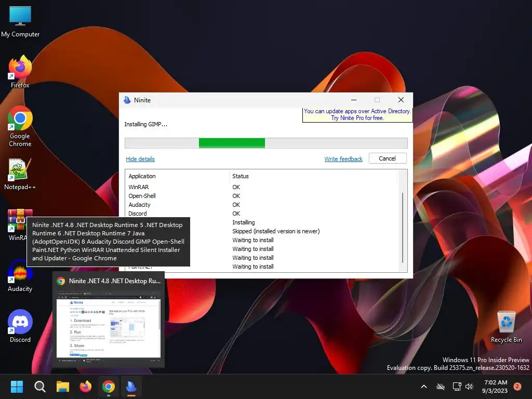Click Skipped (installed version is newer) status
Viewport: 532px width, 399px height.
point(276,231)
